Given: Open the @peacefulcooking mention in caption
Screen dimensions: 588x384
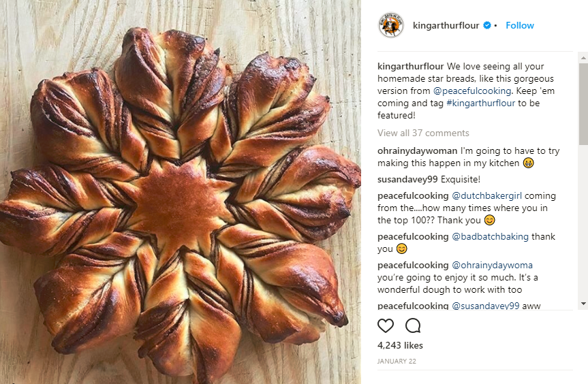Looking at the screenshot, I should coord(469,91).
